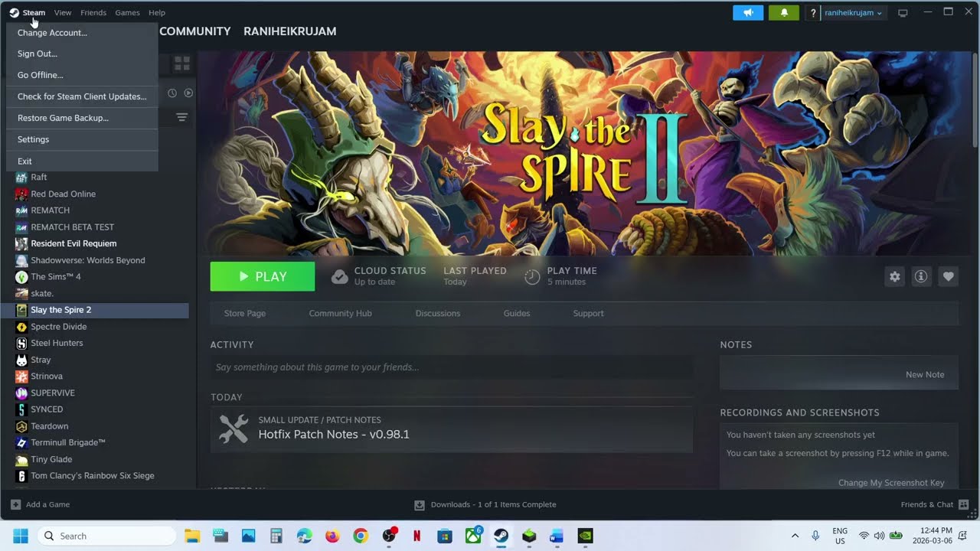Open the Friends menu

pyautogui.click(x=93, y=12)
